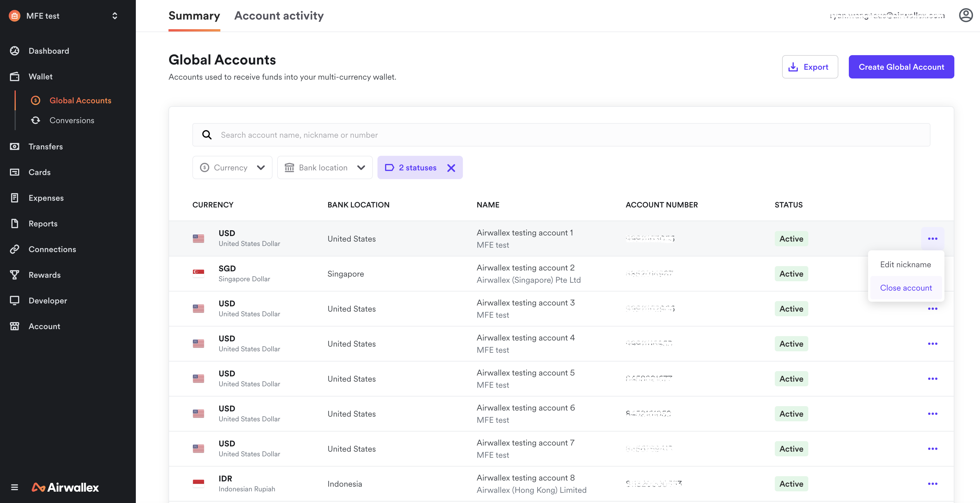Open the Bank location filter dropdown

324,167
